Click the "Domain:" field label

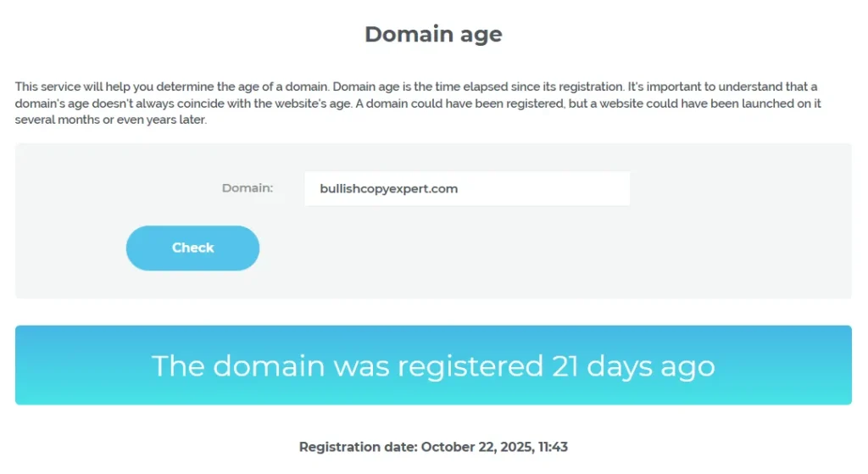tap(247, 187)
